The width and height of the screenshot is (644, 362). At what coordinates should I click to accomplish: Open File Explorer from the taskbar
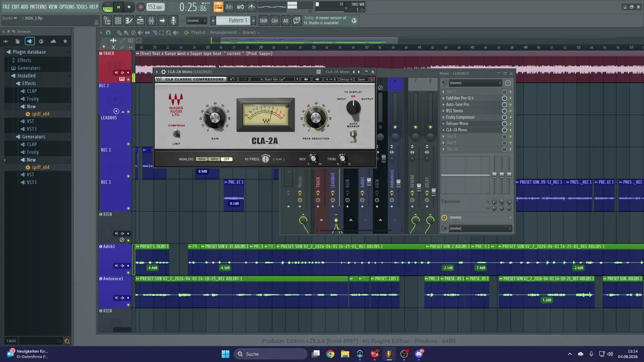(345, 354)
